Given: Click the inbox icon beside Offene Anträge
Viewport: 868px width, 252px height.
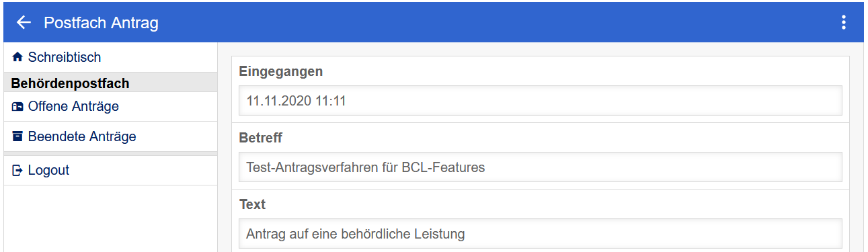Looking at the screenshot, I should coord(17,106).
